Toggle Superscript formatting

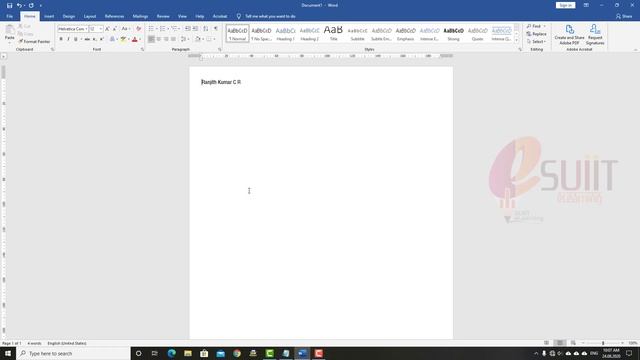click(x=102, y=39)
